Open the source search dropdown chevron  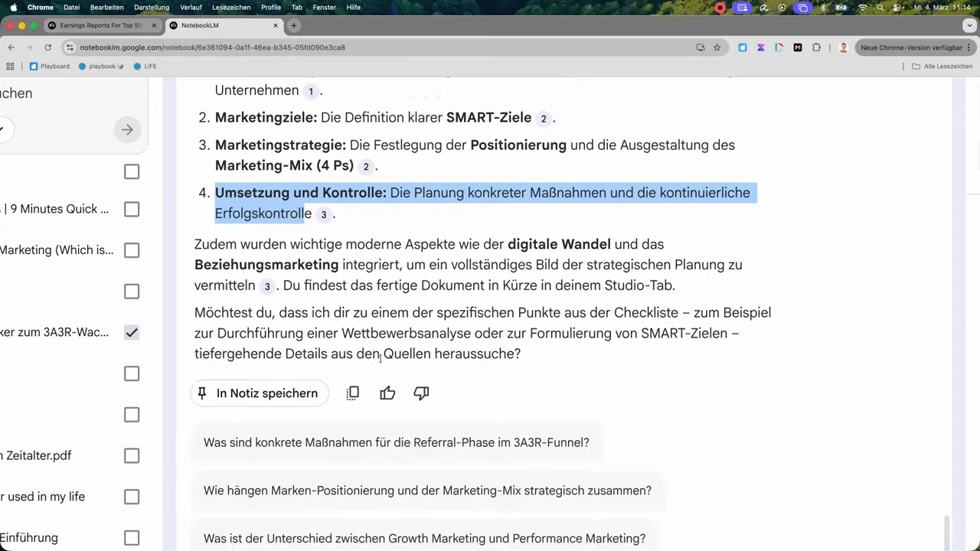(4, 129)
